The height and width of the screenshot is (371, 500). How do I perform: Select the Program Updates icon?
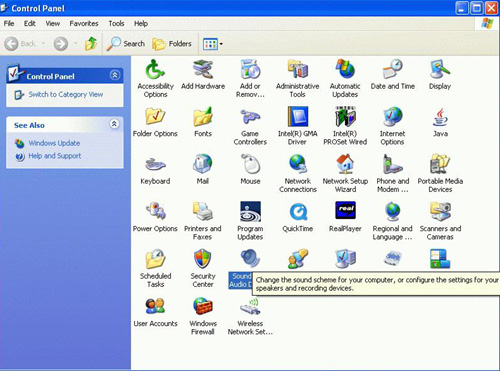pyautogui.click(x=250, y=212)
